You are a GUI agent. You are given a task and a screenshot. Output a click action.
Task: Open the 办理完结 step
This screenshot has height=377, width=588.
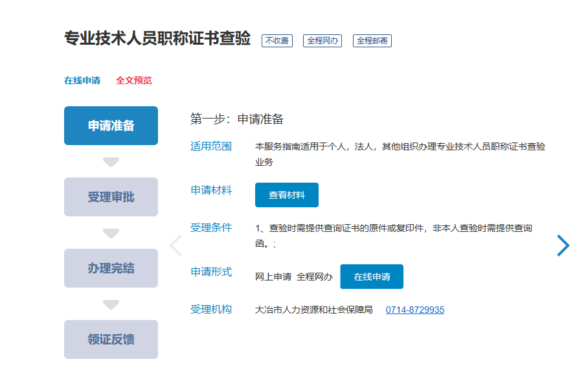[111, 268]
